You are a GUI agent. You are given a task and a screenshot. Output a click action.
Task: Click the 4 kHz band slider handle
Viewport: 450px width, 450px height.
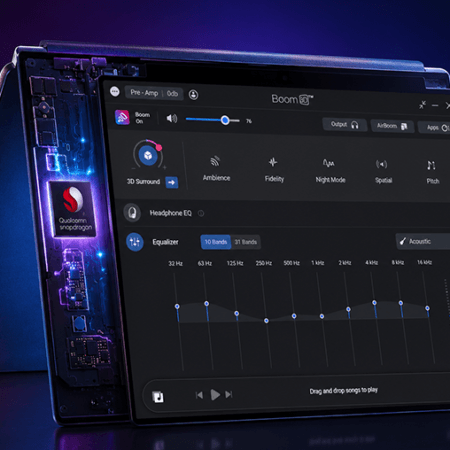[374, 303]
